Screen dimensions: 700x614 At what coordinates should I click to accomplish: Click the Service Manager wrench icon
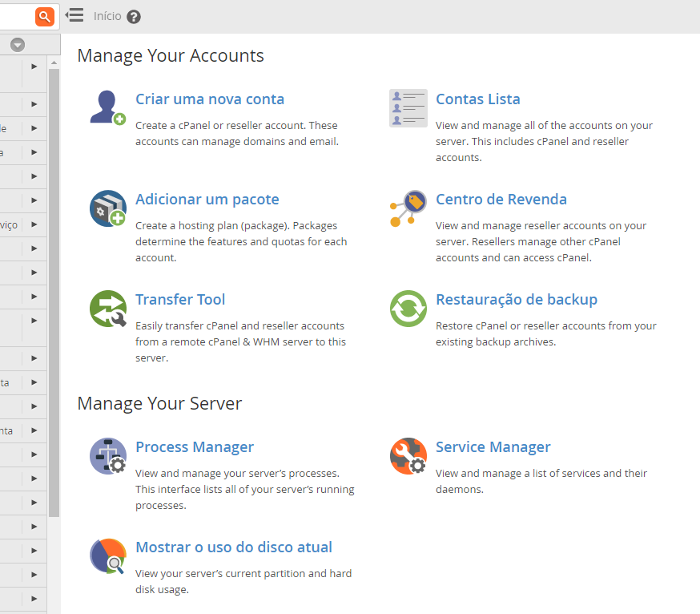(x=408, y=456)
